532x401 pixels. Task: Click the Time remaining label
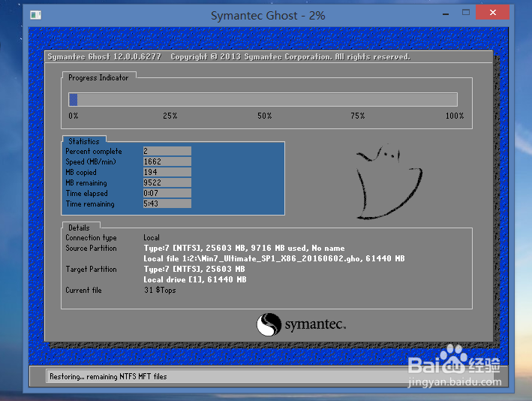pyautogui.click(x=90, y=204)
